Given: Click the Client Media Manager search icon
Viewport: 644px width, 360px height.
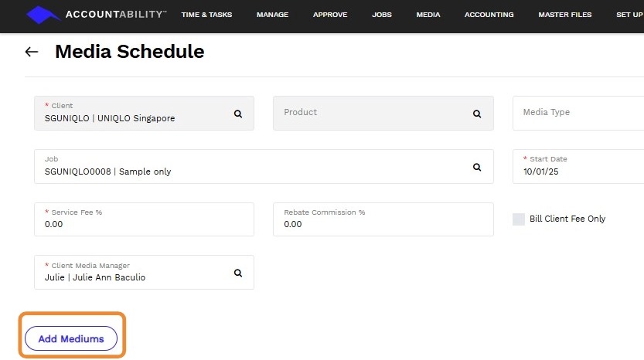Looking at the screenshot, I should [x=238, y=273].
